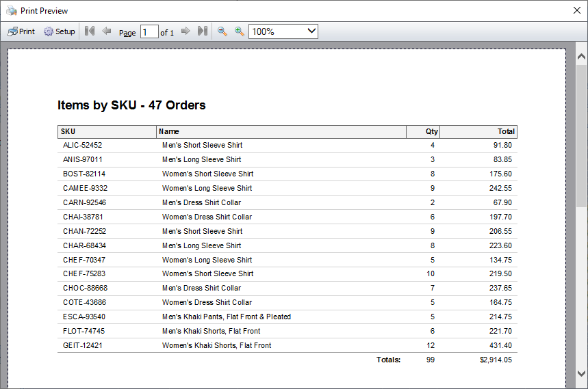Click the vertical scrollbar thumb
Image resolution: width=588 pixels, height=389 pixels.
pos(581,135)
